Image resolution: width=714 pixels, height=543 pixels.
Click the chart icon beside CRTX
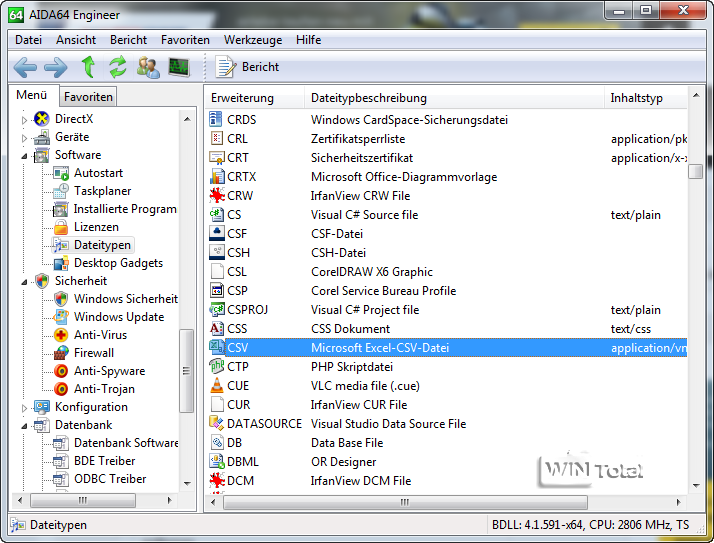[x=217, y=176]
